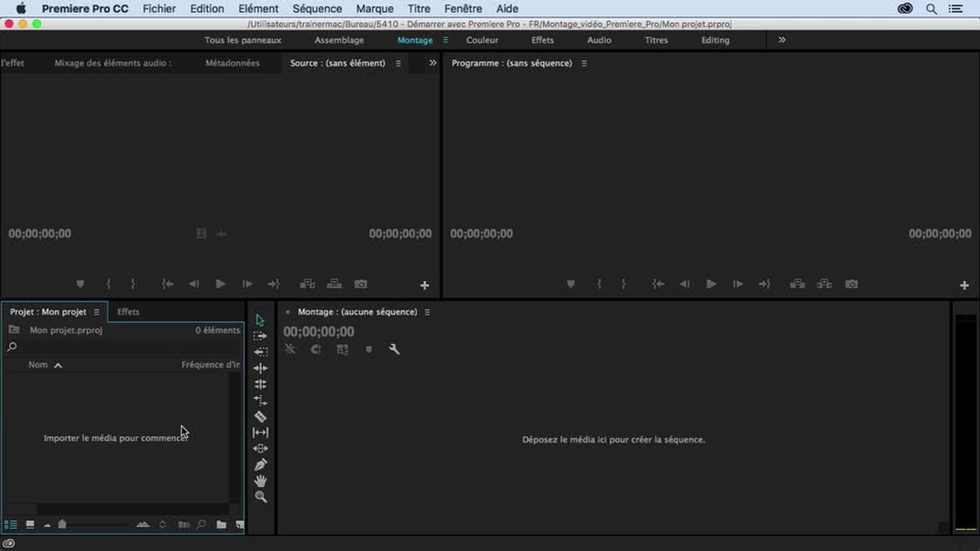Switch Project panel to list view
This screenshot has height=551, width=980.
pos(11,524)
